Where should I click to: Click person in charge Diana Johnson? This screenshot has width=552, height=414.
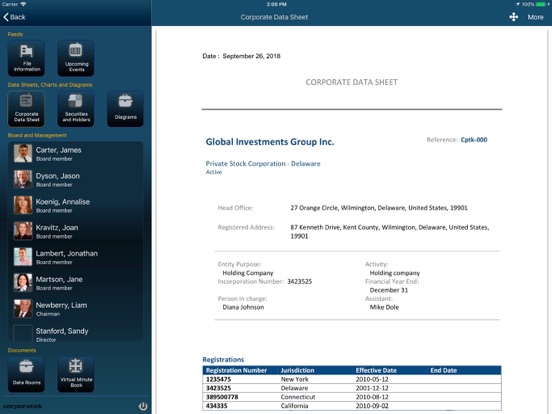tap(243, 307)
